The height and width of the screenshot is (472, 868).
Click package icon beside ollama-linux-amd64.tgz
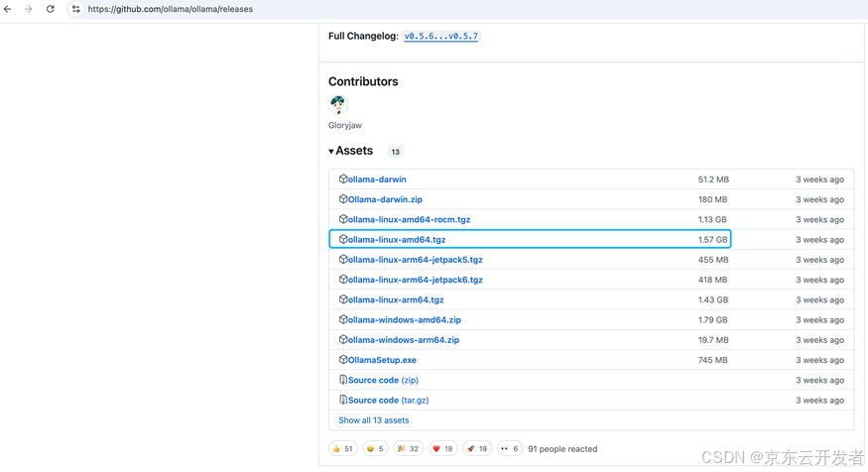click(343, 239)
